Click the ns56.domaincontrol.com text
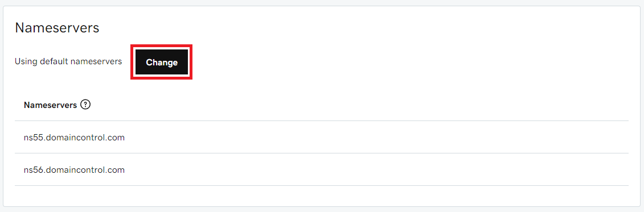The image size is (644, 212). pos(75,169)
